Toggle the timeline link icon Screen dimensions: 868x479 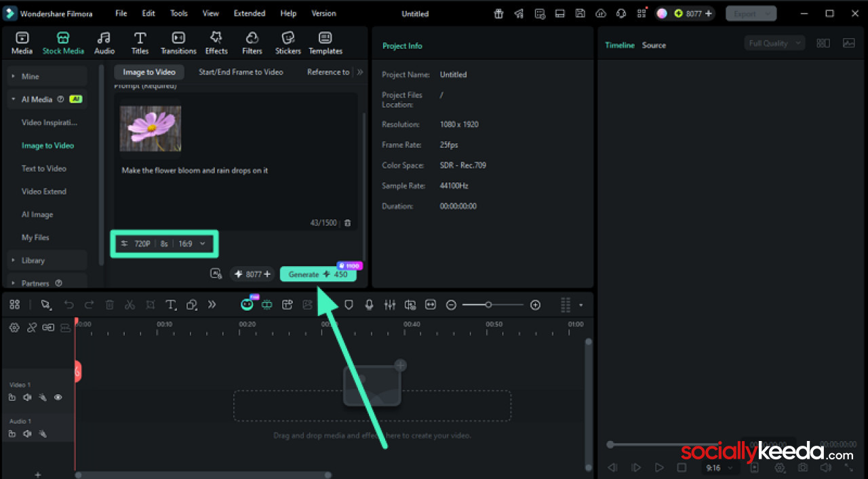48,328
